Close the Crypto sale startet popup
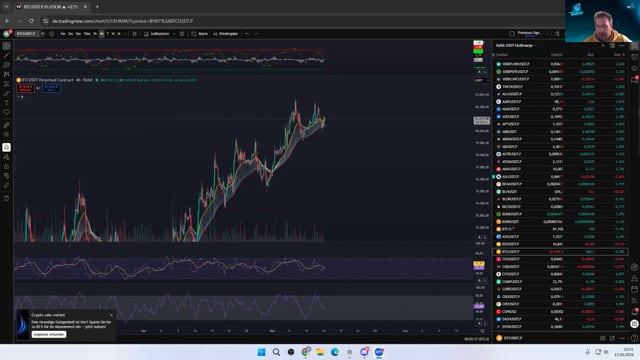 pos(111,315)
